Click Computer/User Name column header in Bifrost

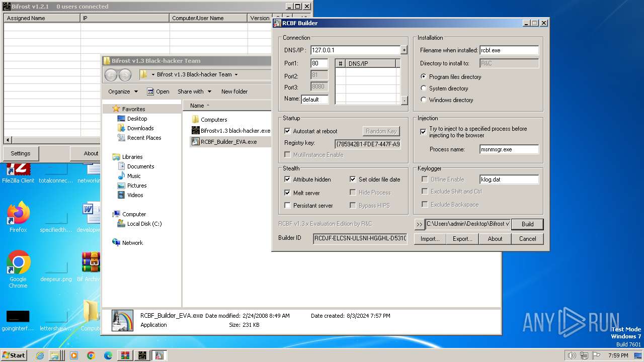point(208,18)
